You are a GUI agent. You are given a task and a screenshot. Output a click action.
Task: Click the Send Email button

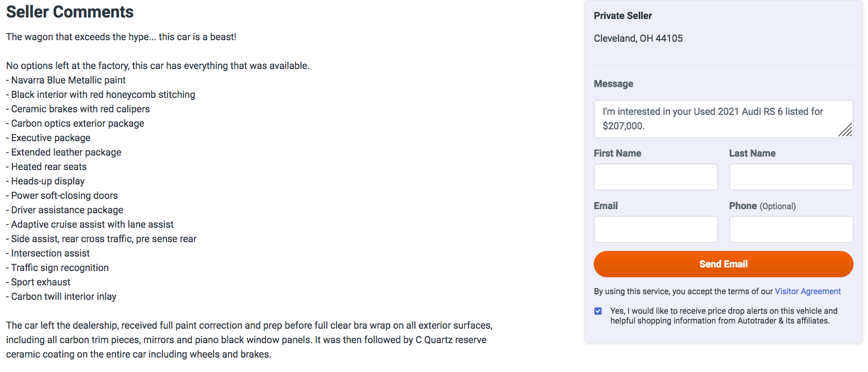pyautogui.click(x=723, y=264)
